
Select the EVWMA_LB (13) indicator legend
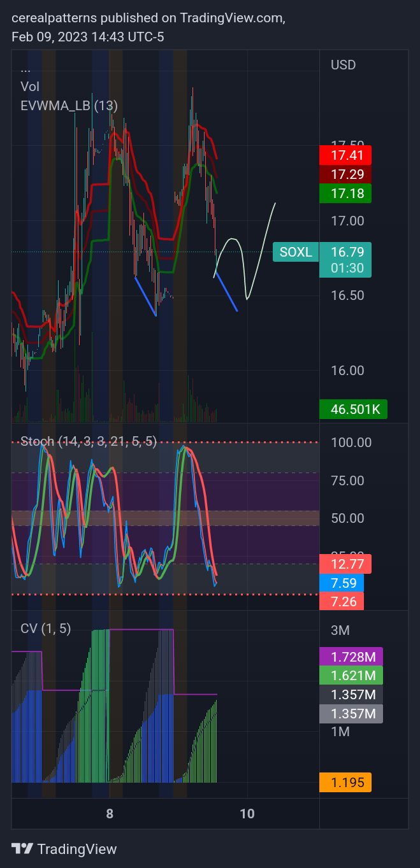(x=69, y=106)
